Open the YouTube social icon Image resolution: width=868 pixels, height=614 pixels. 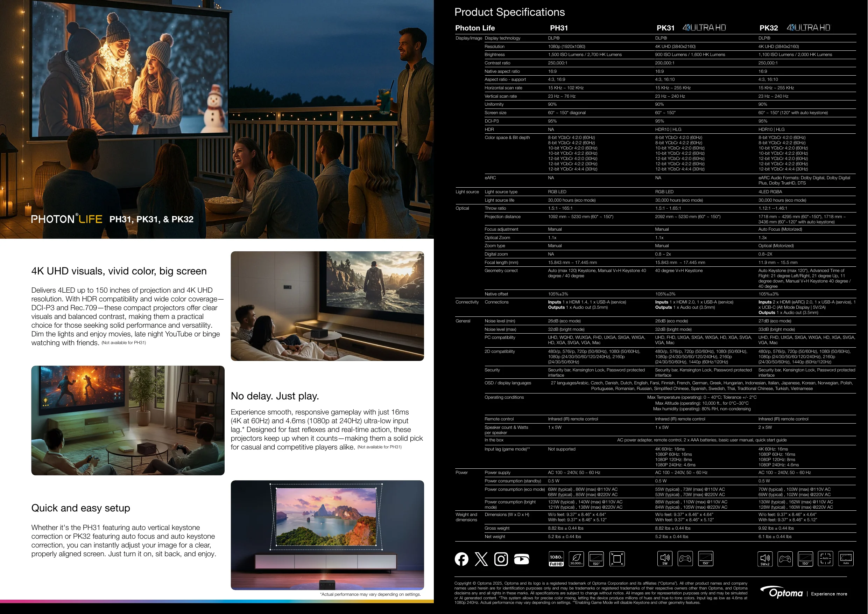(x=522, y=559)
